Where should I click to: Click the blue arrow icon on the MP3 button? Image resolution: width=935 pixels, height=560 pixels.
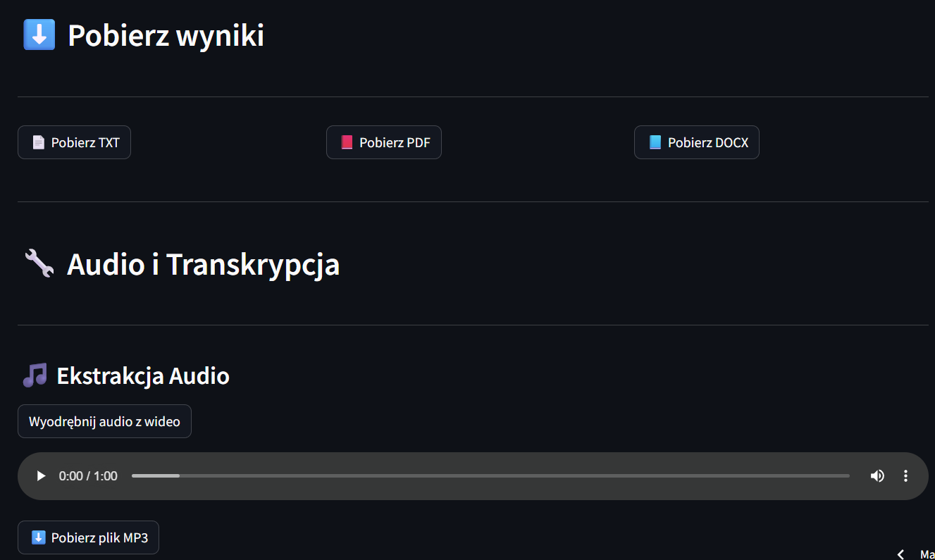point(39,537)
